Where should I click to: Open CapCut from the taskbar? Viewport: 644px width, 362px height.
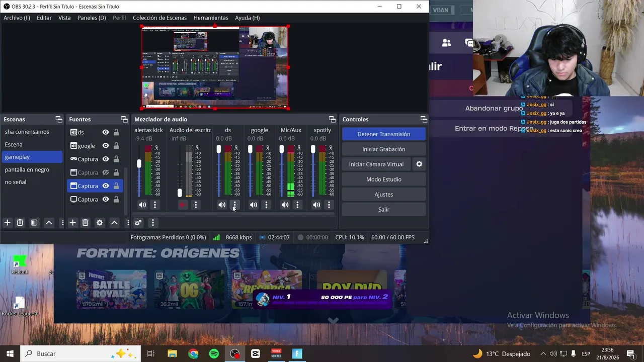[255, 354]
